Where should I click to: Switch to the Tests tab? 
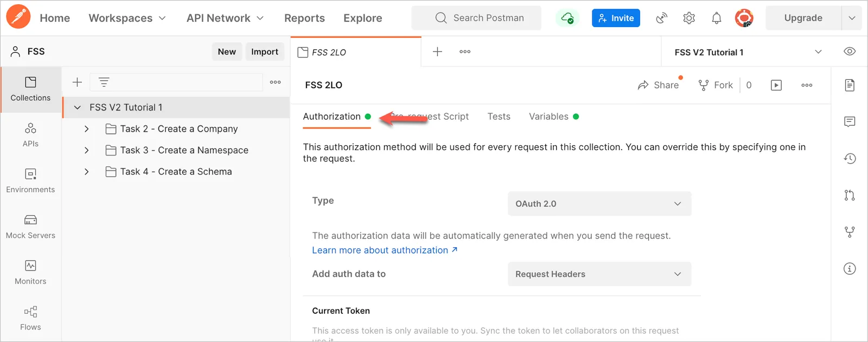[x=499, y=117]
